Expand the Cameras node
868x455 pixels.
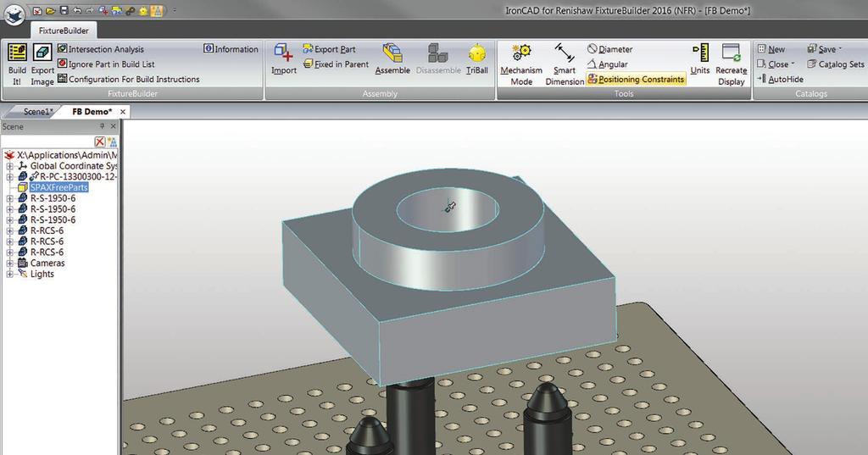[x=9, y=264]
